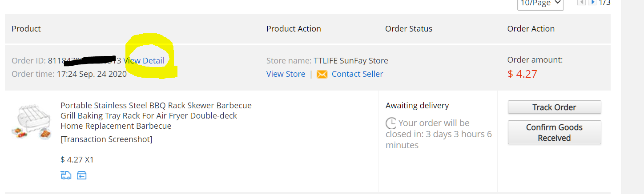Click the Awaiting delivery status text
This screenshot has height=194, width=644.
pyautogui.click(x=417, y=106)
